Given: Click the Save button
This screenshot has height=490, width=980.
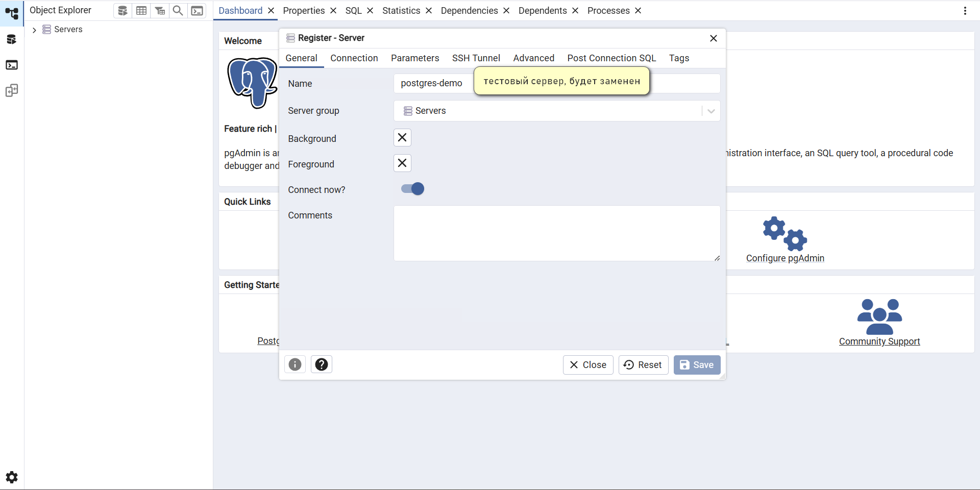Looking at the screenshot, I should [x=697, y=365].
